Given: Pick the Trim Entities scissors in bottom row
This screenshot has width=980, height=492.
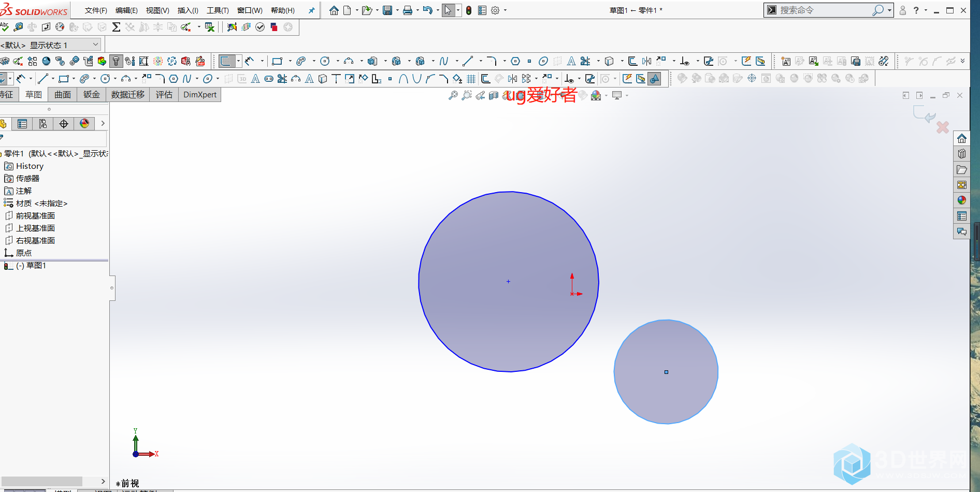Looking at the screenshot, I should point(282,79).
